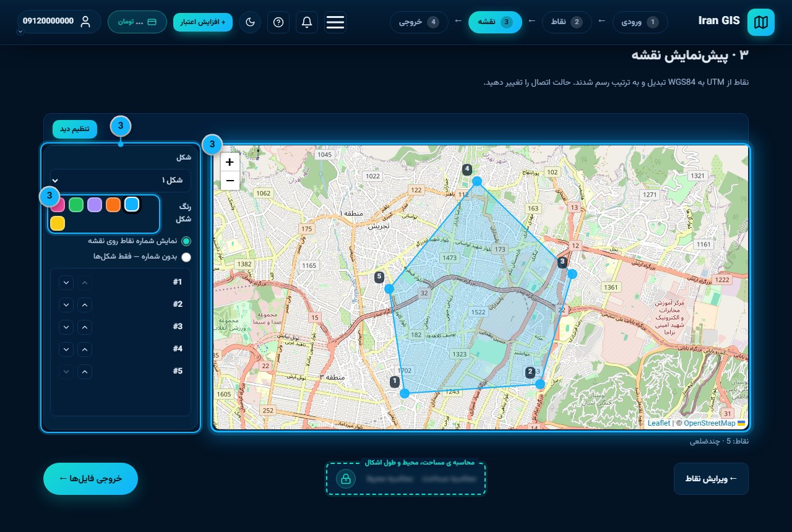Screen dimensions: 792x532
Task: Zoom out of the map with minus button
Action: tap(230, 181)
